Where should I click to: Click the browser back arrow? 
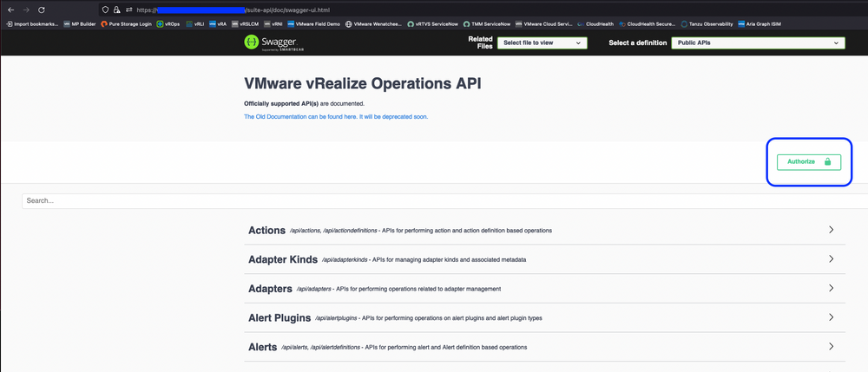click(x=11, y=10)
